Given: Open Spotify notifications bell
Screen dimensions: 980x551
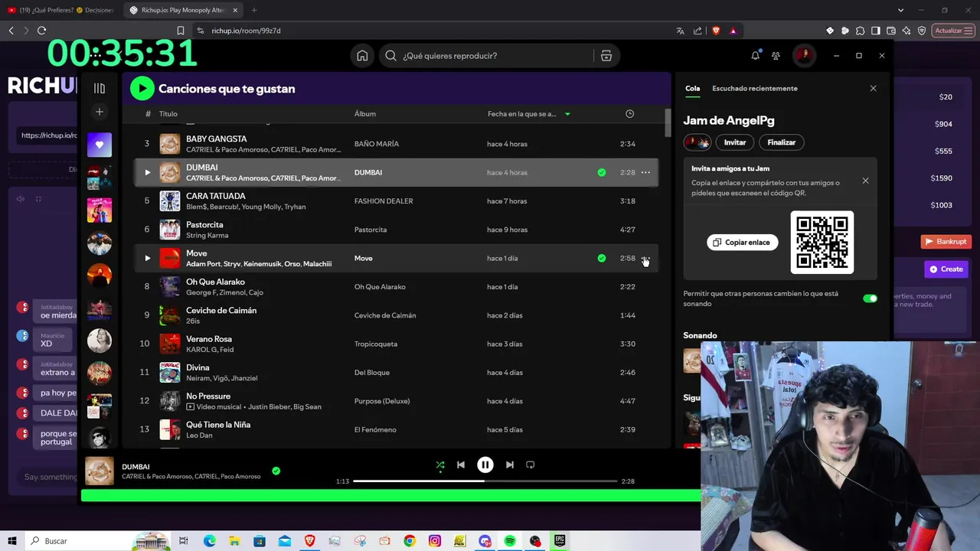Looking at the screenshot, I should tap(756, 55).
